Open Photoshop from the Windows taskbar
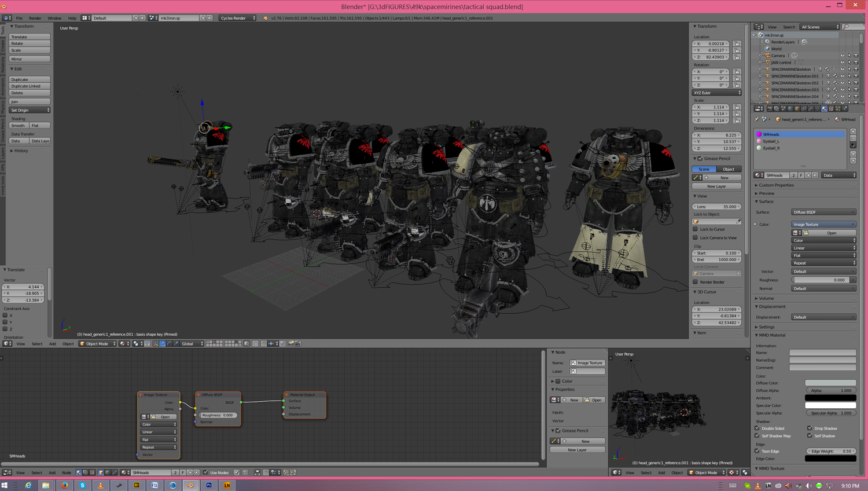The width and height of the screenshot is (868, 491). [x=209, y=485]
